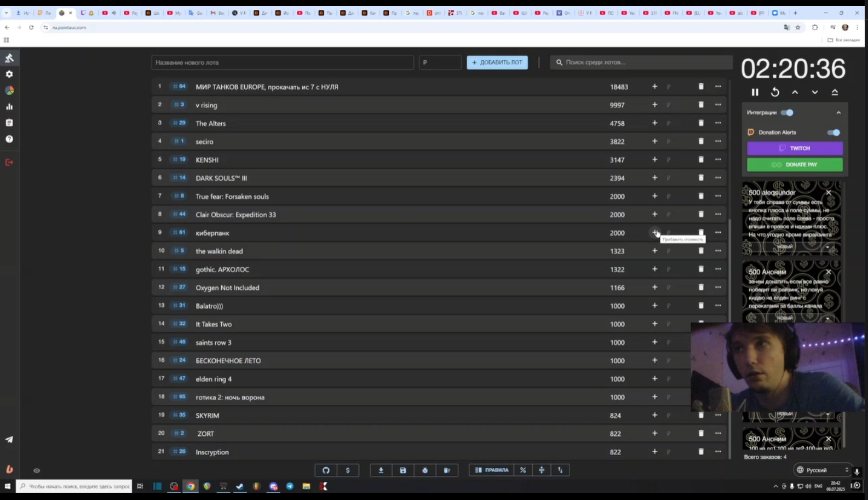Screen dimensions: 868x500
Task: Open the wheel pie-chart page in sidebar
Action: coord(9,90)
